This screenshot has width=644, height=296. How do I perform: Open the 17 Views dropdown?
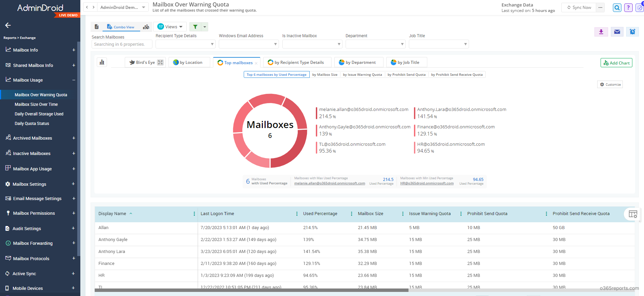[170, 27]
